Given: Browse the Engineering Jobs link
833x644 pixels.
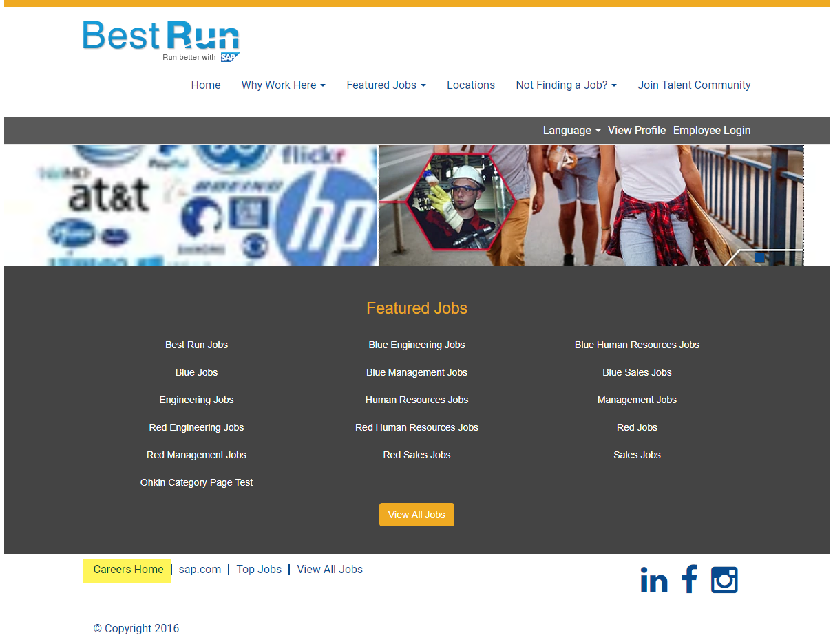Looking at the screenshot, I should click(196, 400).
